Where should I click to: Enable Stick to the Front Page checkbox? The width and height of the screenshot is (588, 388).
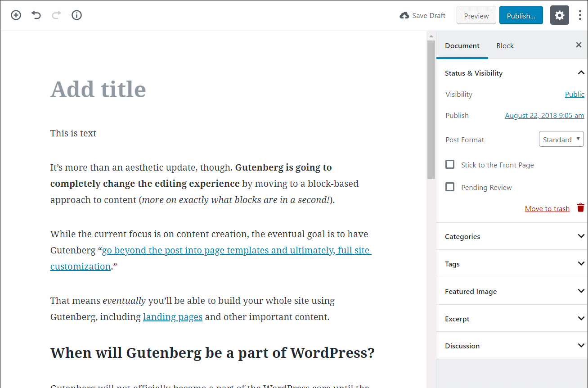[450, 164]
